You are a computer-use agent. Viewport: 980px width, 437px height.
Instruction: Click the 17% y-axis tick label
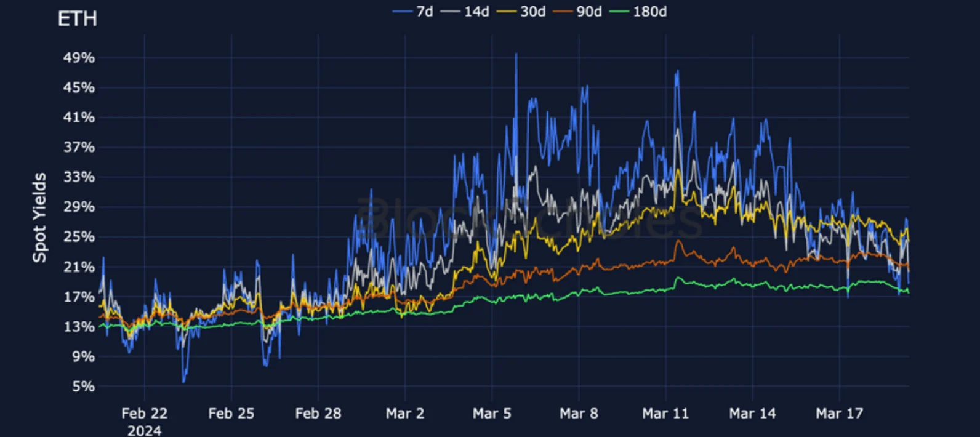click(x=79, y=297)
